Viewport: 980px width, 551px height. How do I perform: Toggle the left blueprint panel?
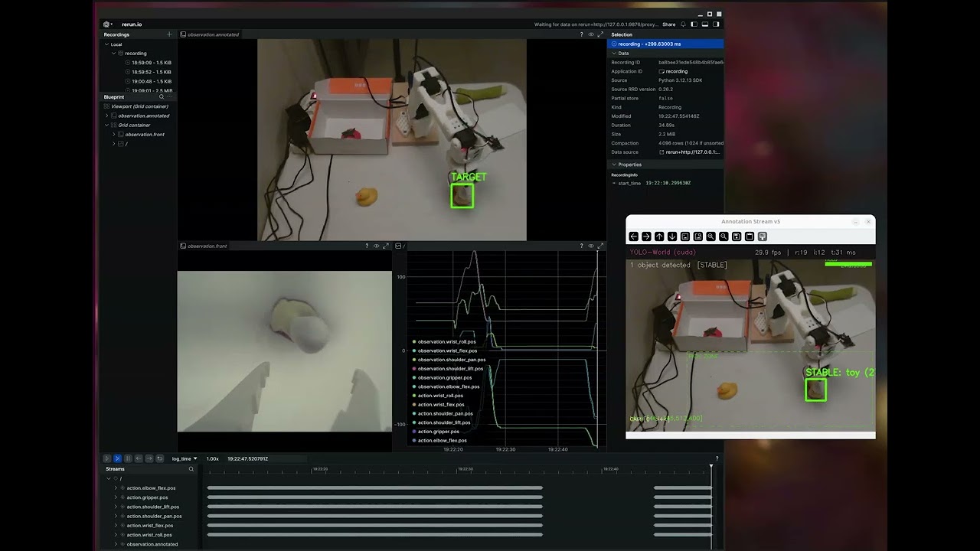[694, 24]
